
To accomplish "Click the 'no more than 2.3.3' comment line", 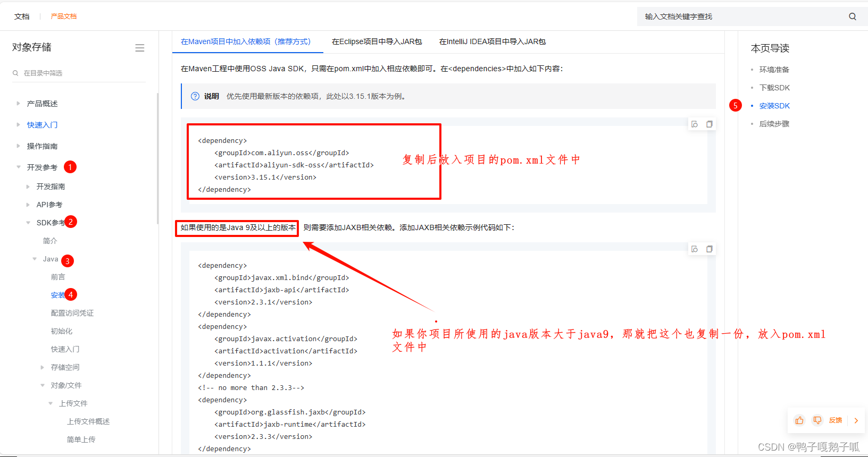I will [251, 388].
